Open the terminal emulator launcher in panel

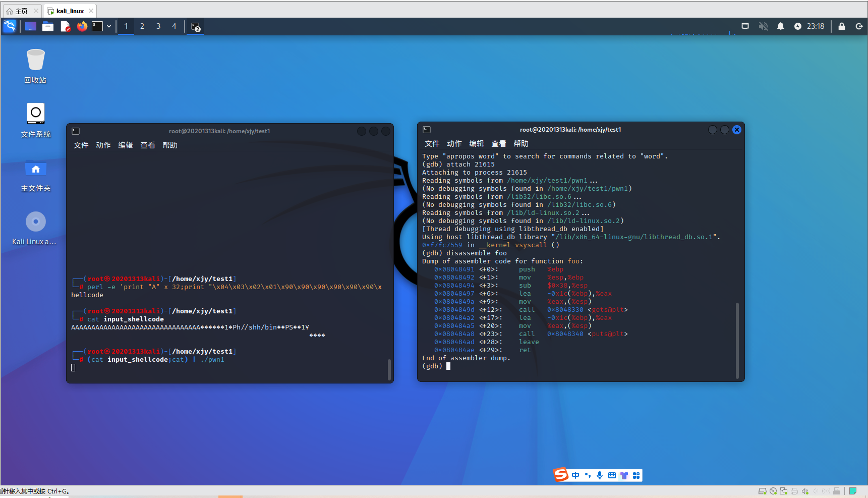(x=97, y=26)
